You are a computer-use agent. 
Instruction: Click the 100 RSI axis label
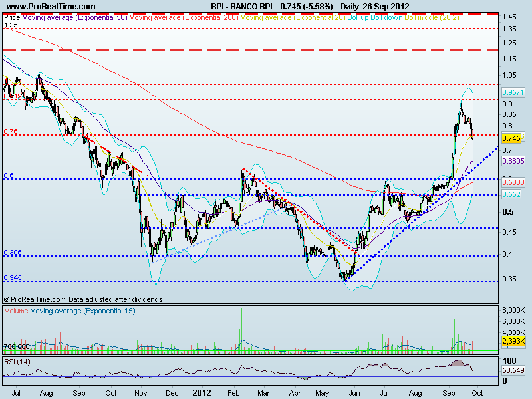coord(509,360)
